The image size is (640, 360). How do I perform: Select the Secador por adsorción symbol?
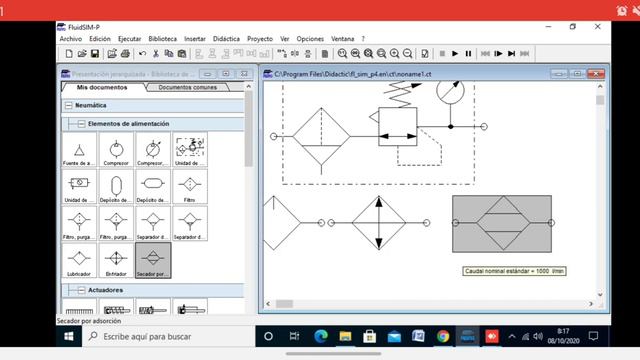click(x=153, y=260)
